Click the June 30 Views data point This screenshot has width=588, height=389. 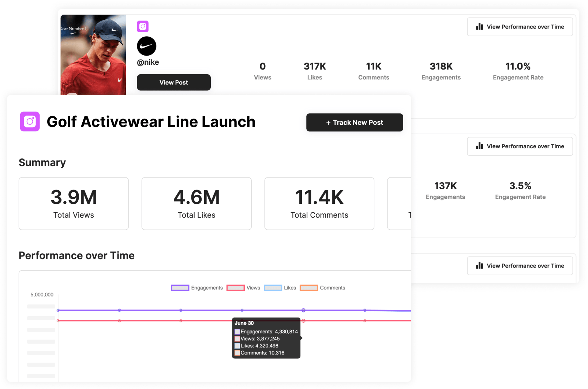click(x=303, y=321)
